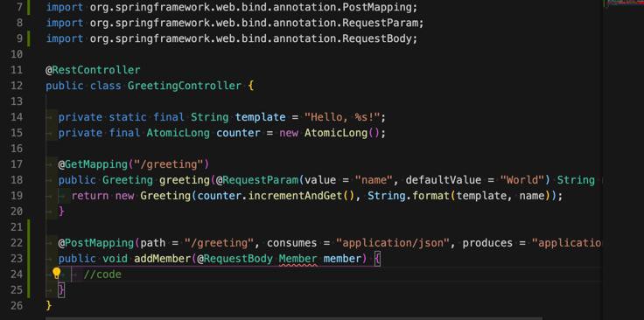The image size is (644, 320).
Task: Click the addMember method name
Action: [163, 259]
